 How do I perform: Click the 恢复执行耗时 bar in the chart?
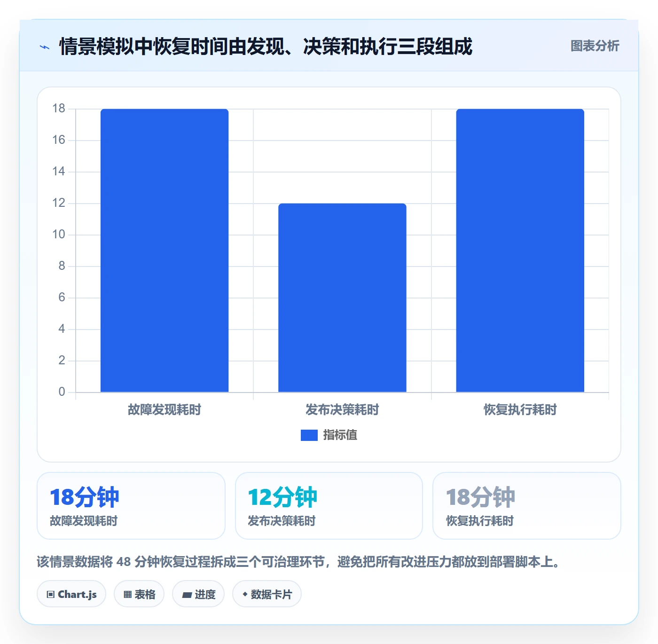pos(520,251)
